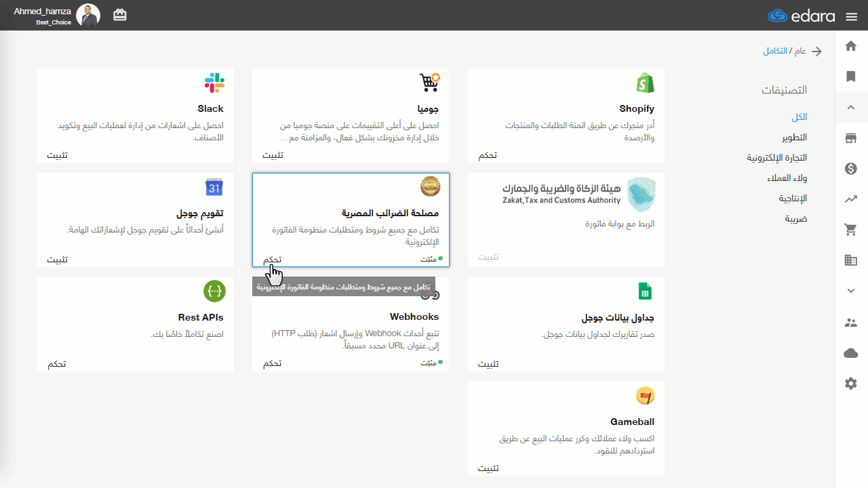This screenshot has width=868, height=488.
Task: Open Ahmed_hamza profile avatar
Action: [x=88, y=16]
